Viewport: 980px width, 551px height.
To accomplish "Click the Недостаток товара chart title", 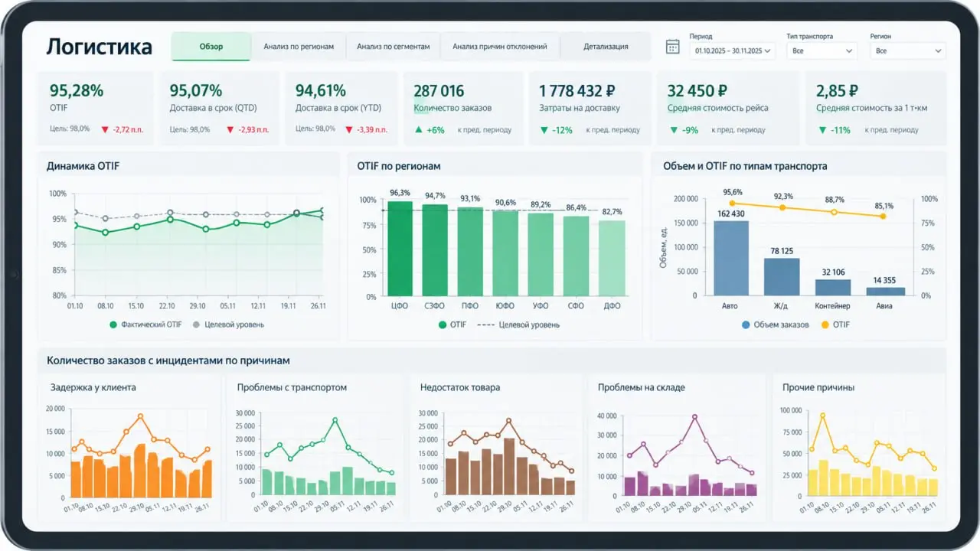I will pyautogui.click(x=460, y=387).
